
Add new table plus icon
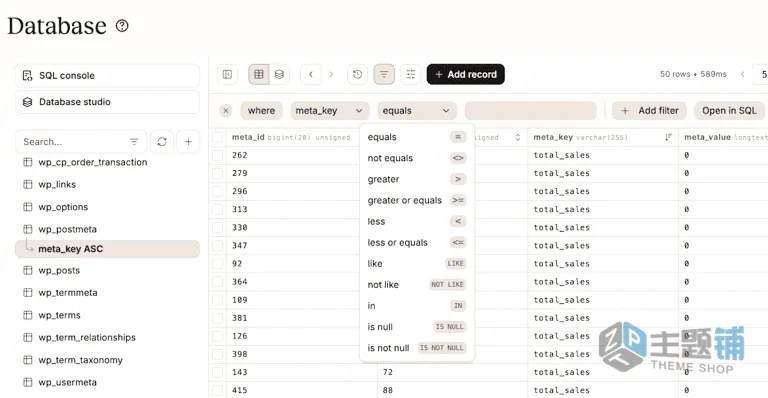(x=188, y=142)
